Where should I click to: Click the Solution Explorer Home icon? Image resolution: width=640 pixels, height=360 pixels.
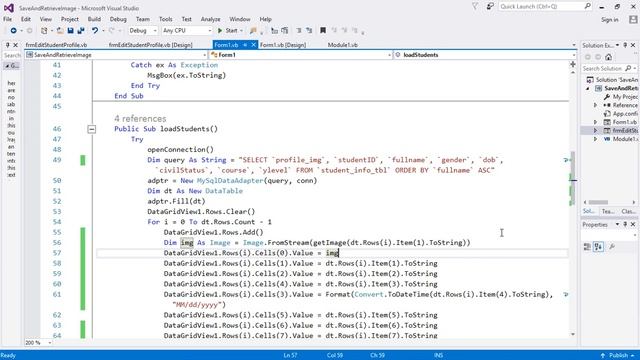coord(608,57)
